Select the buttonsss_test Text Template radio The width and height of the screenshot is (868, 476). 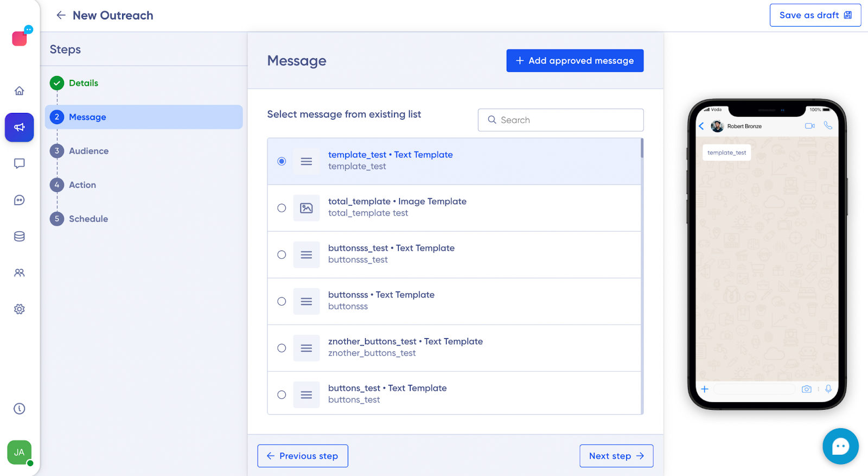click(x=282, y=255)
